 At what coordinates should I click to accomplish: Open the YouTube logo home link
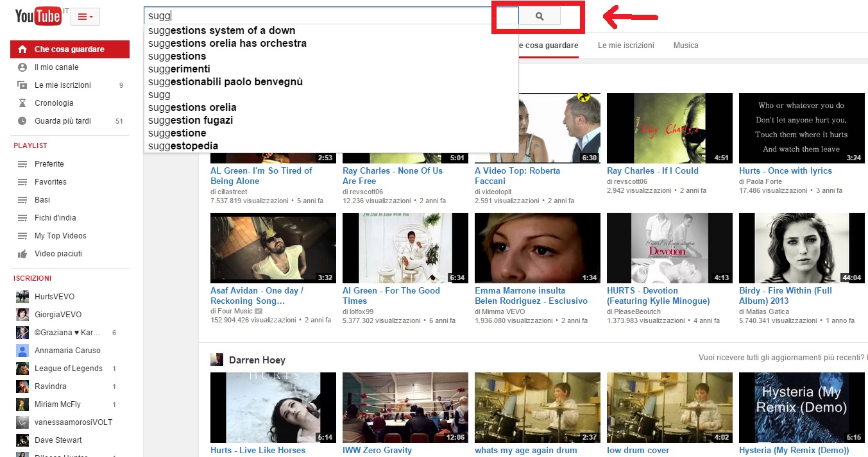pyautogui.click(x=38, y=16)
